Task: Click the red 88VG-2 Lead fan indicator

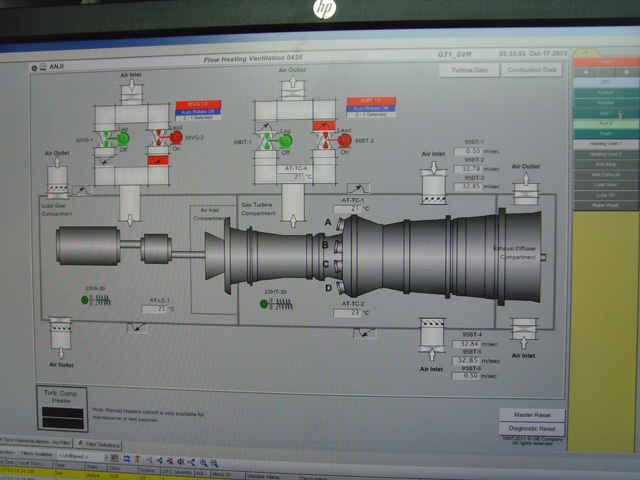Action: [176, 138]
